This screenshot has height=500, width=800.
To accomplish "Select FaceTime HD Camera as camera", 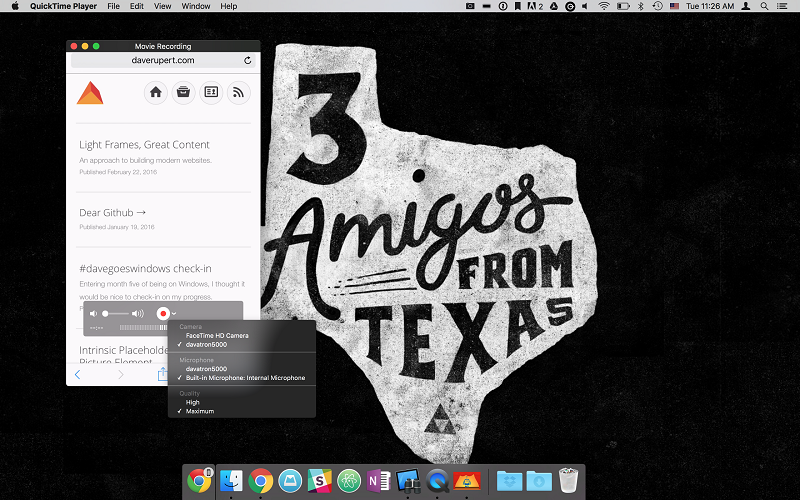I will click(217, 336).
